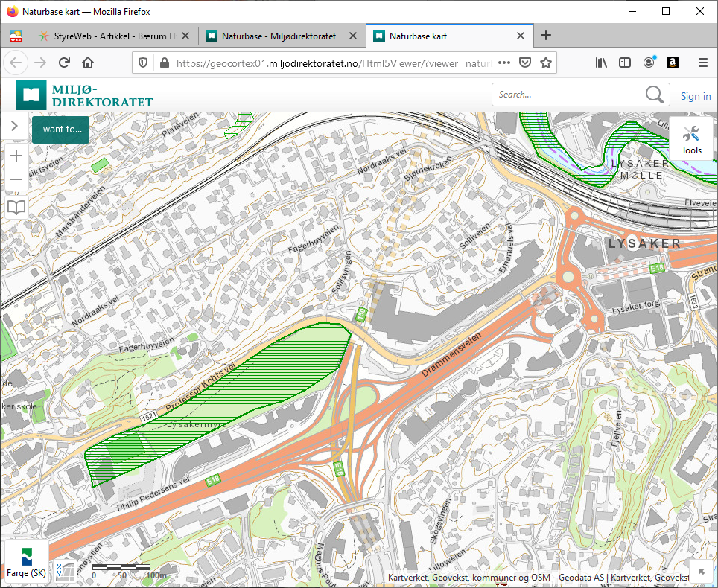
Task: Zoom out of the map
Action: point(16,179)
